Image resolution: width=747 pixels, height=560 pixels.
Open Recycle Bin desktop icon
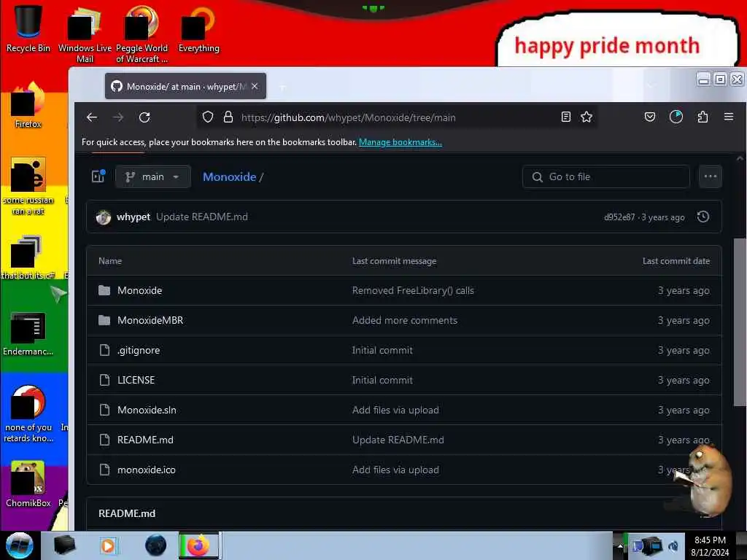point(28,28)
